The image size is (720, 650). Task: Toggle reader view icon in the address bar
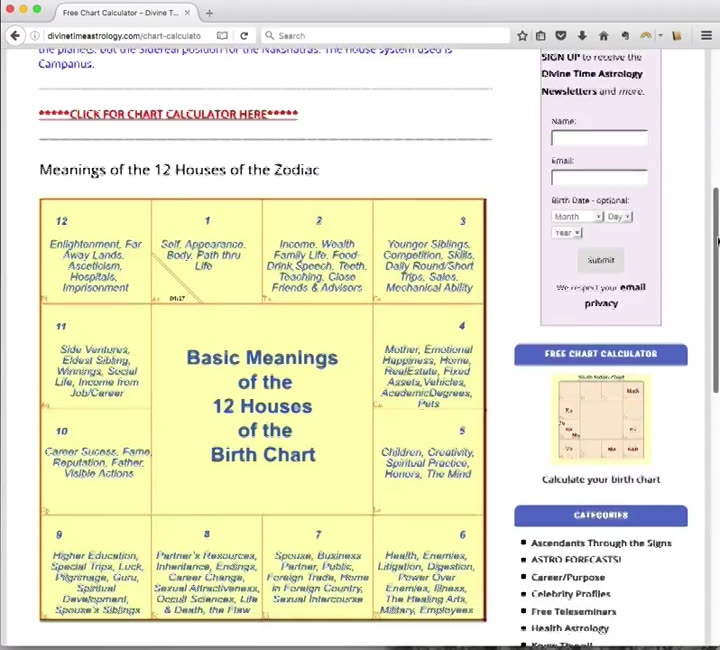(x=222, y=35)
